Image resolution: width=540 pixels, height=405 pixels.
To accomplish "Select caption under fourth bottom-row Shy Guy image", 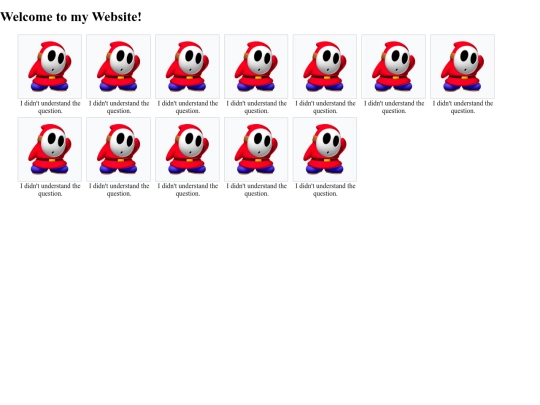I will pos(257,189).
